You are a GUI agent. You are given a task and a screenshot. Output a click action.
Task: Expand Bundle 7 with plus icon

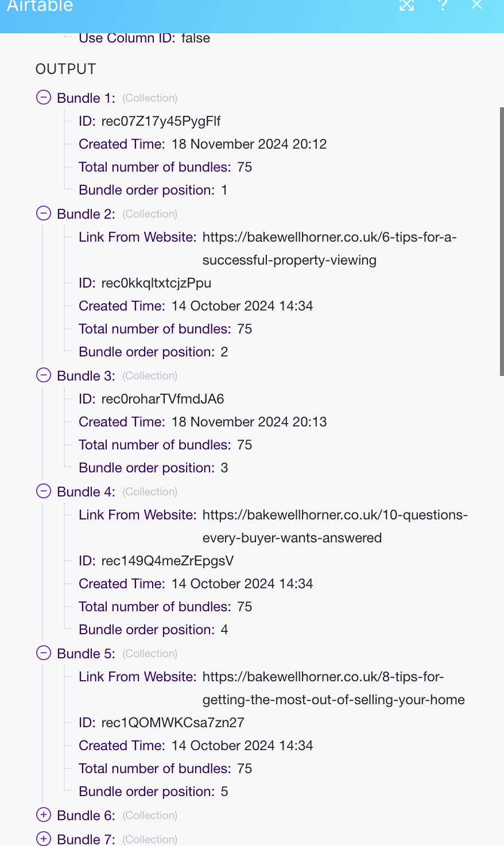(44, 839)
